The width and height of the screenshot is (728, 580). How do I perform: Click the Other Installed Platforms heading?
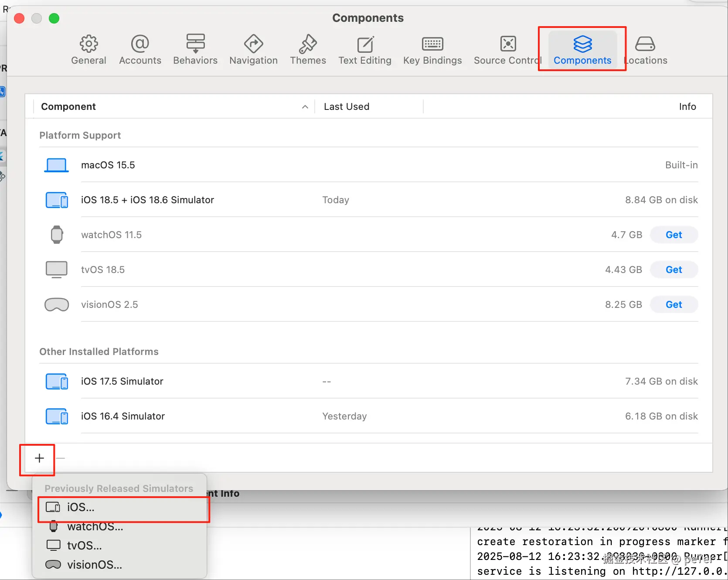(99, 351)
